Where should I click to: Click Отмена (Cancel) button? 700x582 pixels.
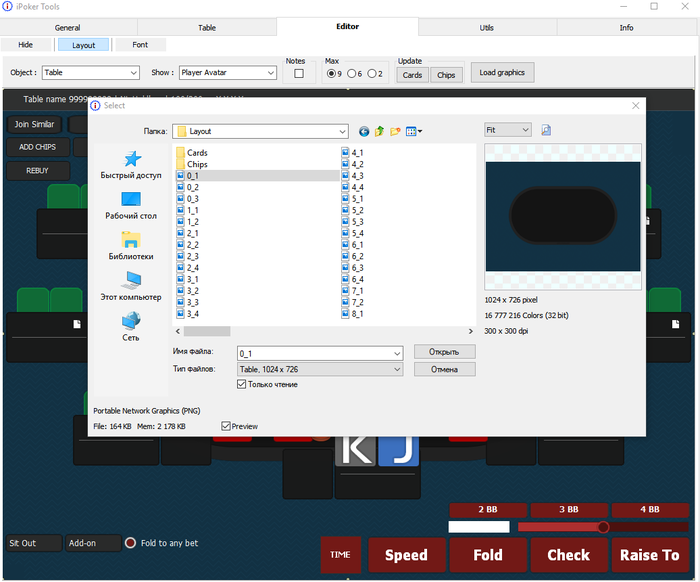click(444, 370)
